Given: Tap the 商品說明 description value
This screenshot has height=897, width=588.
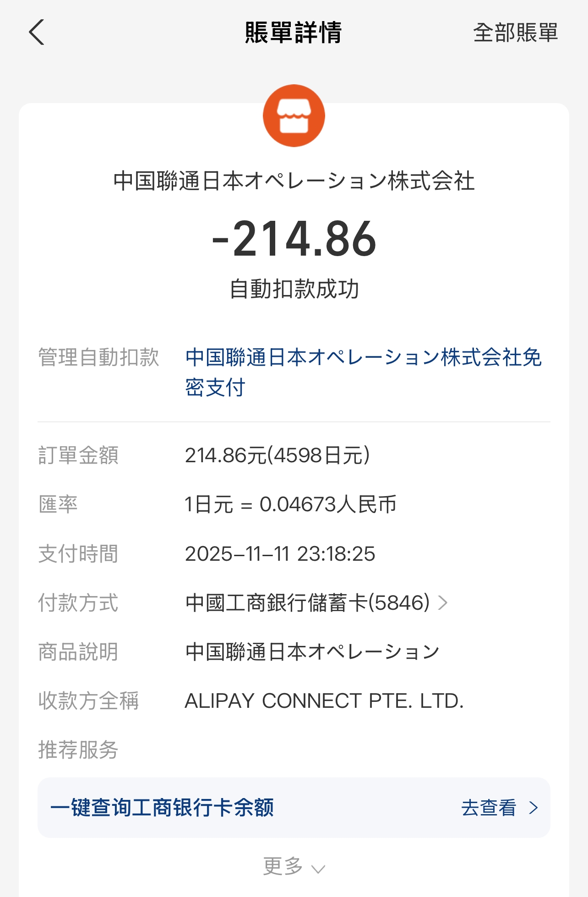Looking at the screenshot, I should pyautogui.click(x=312, y=652).
